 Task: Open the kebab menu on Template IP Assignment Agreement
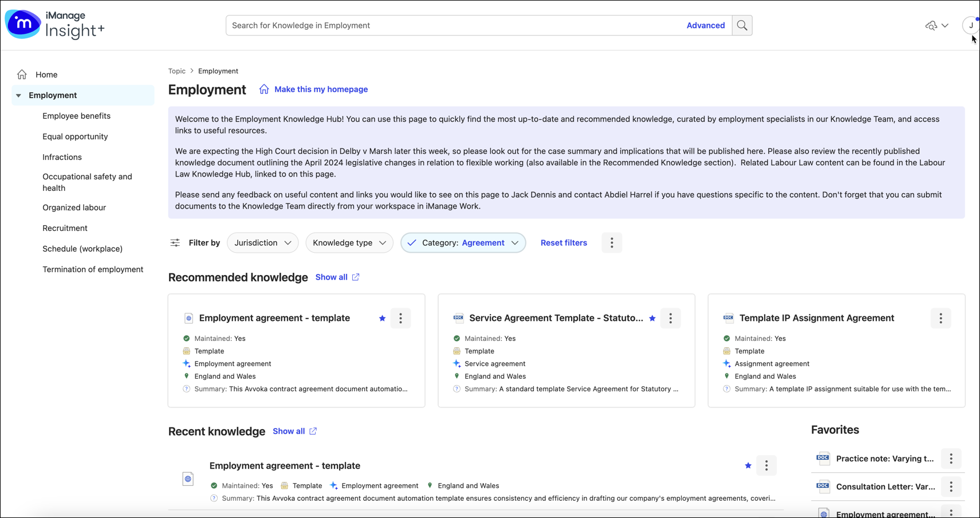940,318
